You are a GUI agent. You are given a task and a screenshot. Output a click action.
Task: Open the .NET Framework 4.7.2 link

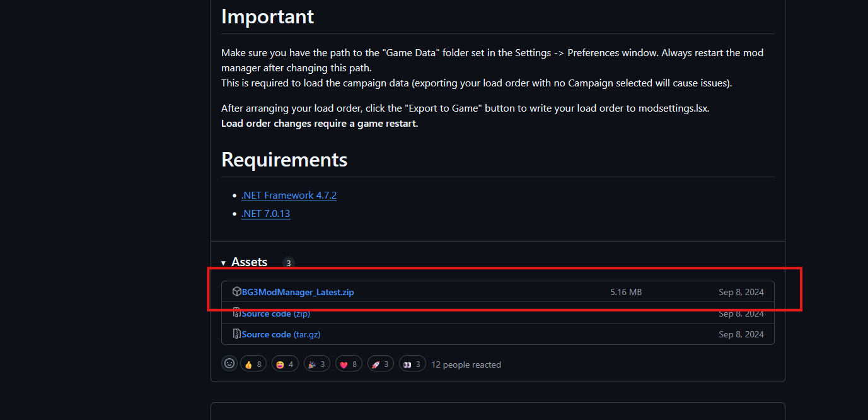coord(289,195)
